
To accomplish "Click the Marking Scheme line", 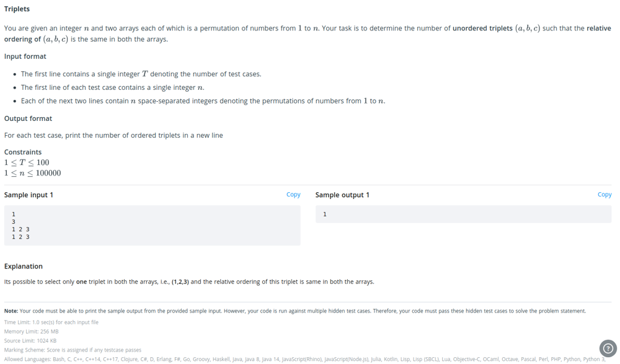I will pyautogui.click(x=73, y=350).
